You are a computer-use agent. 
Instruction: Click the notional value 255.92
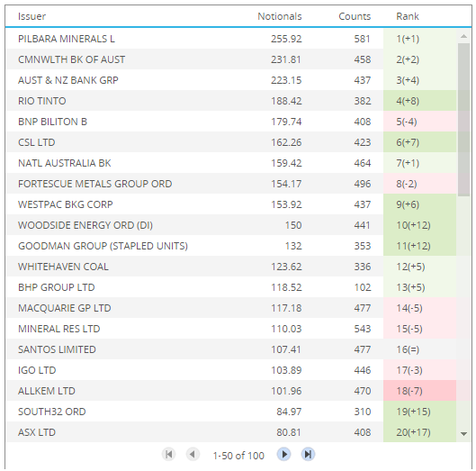(x=286, y=39)
